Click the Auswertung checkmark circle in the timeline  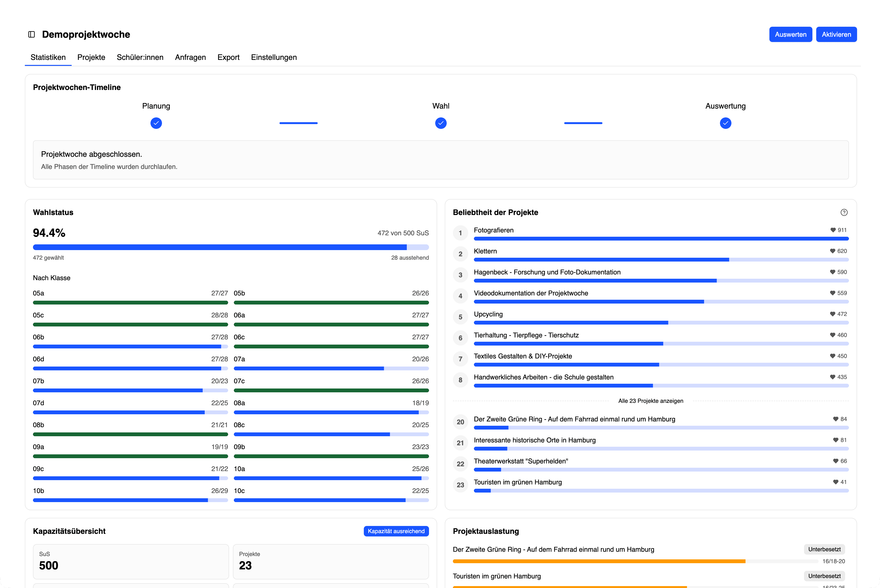(725, 123)
